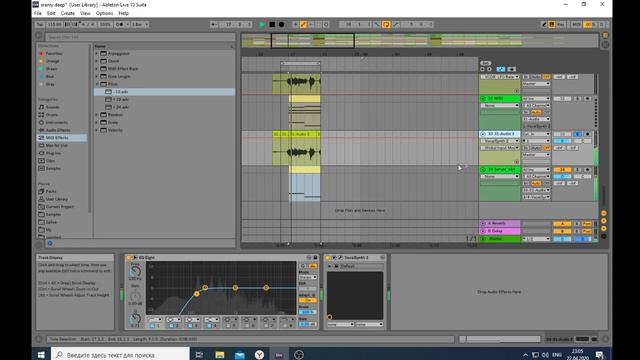Open Drums category in browser
The height and width of the screenshot is (360, 640).
[52, 115]
